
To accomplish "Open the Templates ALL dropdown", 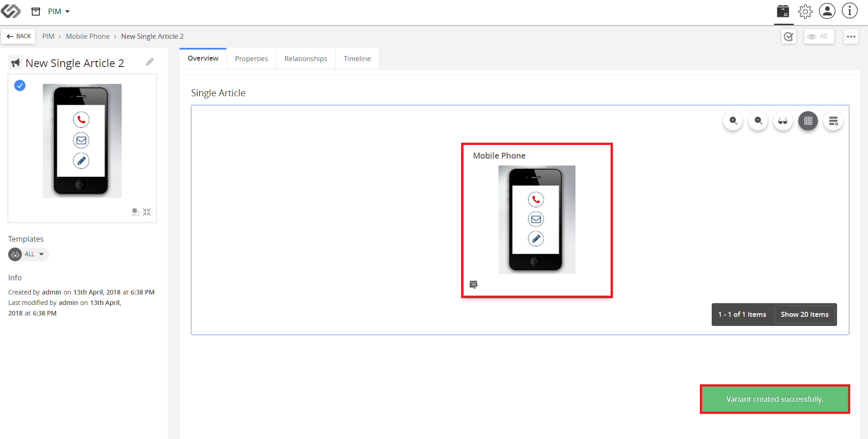I will click(28, 254).
